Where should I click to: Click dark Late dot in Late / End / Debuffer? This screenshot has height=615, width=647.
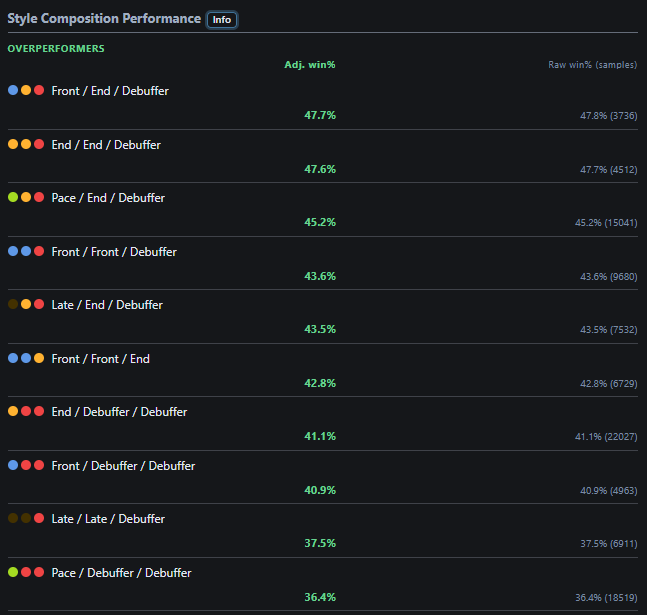(13, 304)
